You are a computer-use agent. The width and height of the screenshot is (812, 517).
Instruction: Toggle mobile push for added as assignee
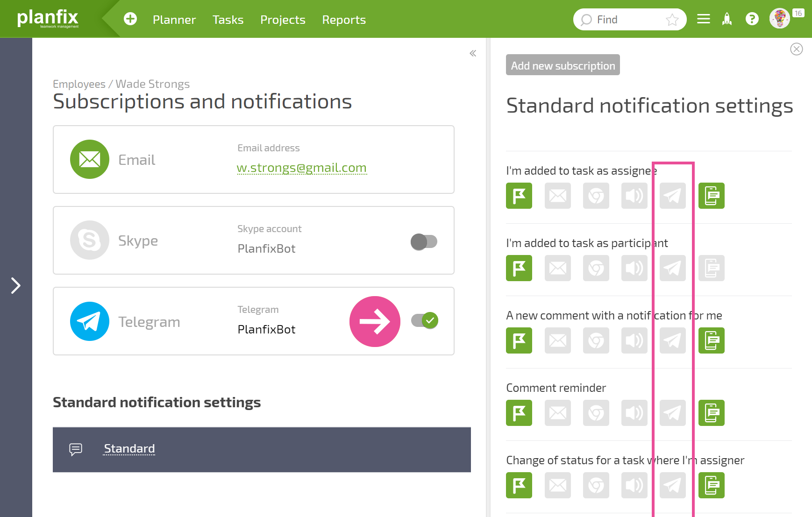tap(712, 196)
